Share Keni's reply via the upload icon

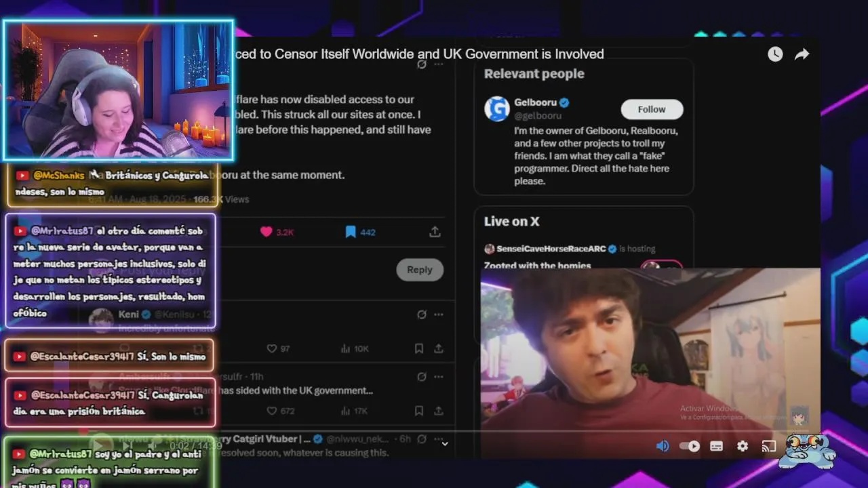coord(439,348)
